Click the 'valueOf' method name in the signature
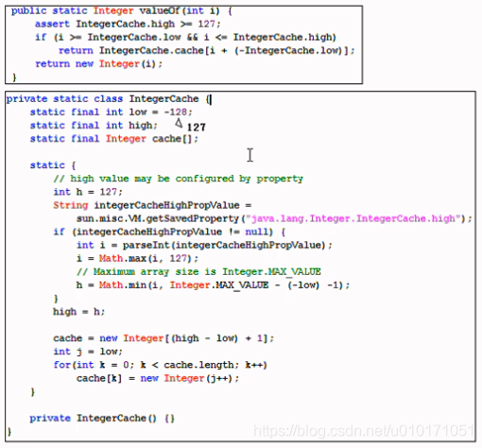 [160, 11]
